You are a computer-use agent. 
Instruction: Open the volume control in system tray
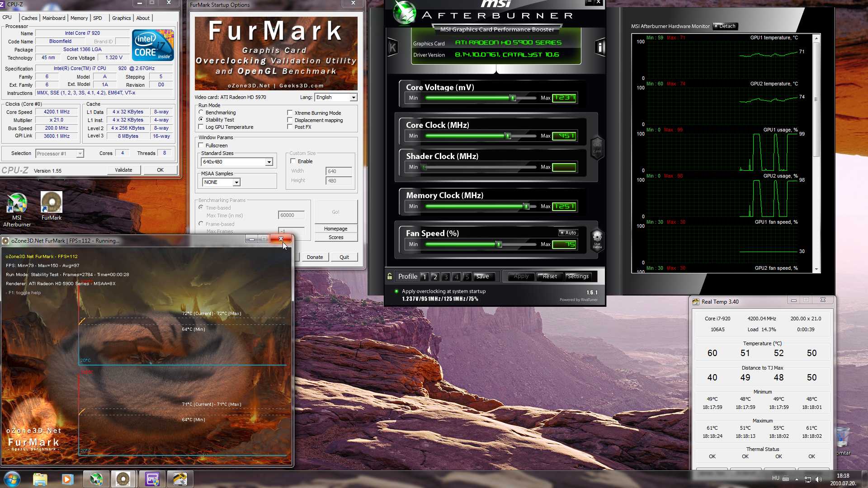coord(819,479)
